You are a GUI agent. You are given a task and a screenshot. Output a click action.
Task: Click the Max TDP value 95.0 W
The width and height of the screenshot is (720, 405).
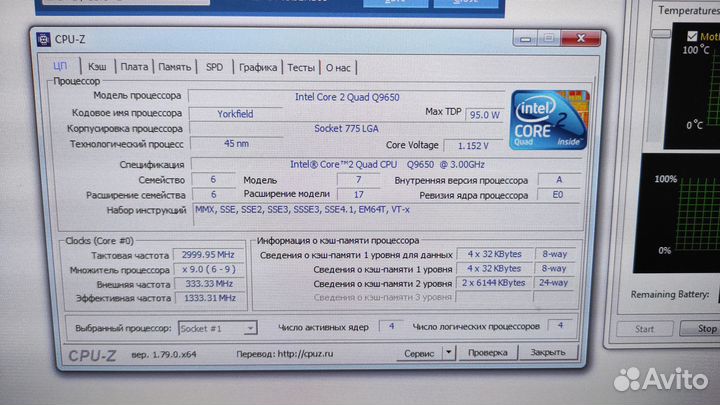click(x=484, y=114)
